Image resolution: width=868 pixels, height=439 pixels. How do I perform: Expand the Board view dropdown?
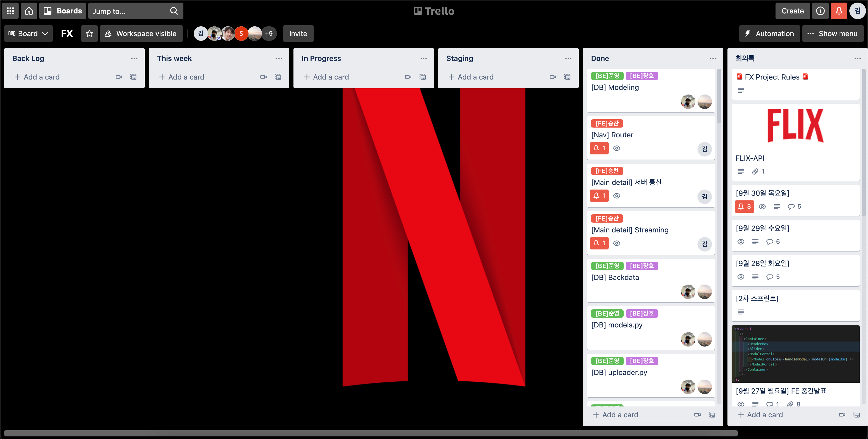28,34
